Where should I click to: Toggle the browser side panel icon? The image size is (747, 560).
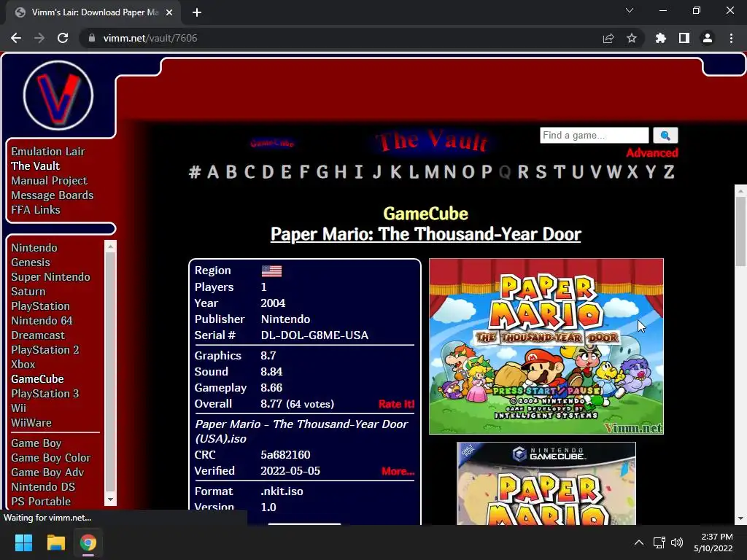click(x=684, y=38)
